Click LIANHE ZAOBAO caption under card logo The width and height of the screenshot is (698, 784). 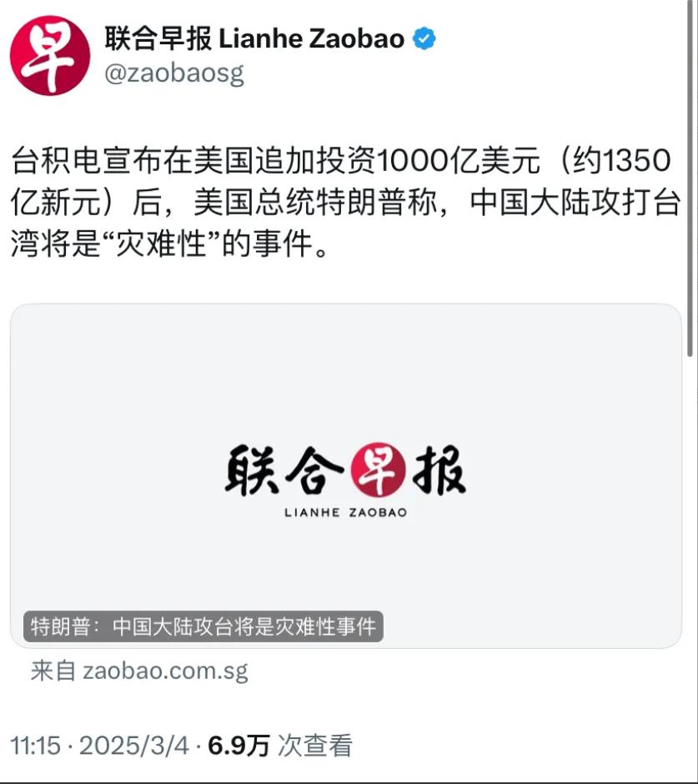tap(345, 512)
